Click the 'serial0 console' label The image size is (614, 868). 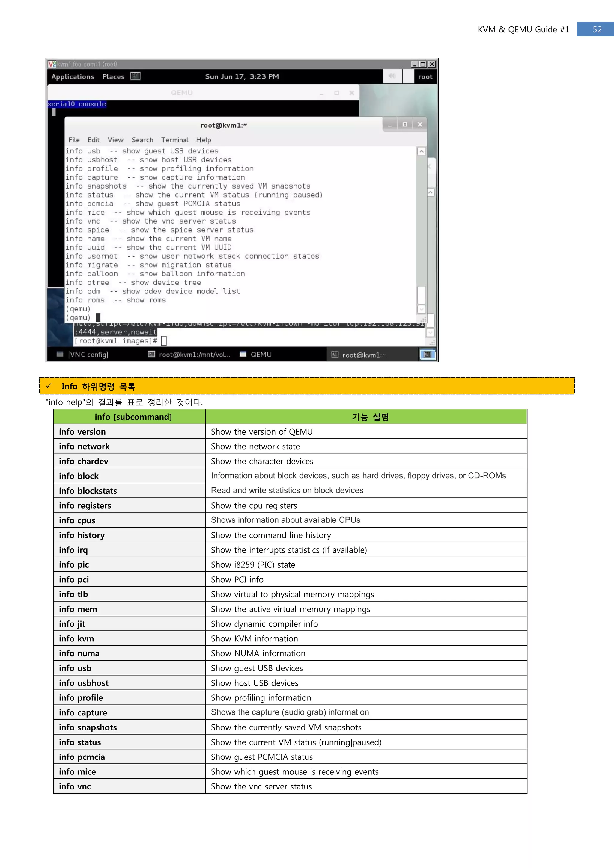[x=77, y=104]
